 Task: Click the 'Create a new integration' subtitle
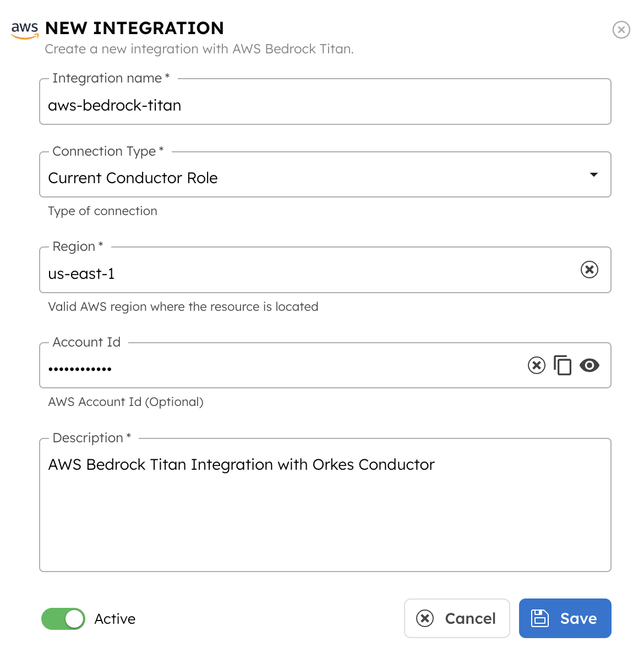click(x=199, y=49)
